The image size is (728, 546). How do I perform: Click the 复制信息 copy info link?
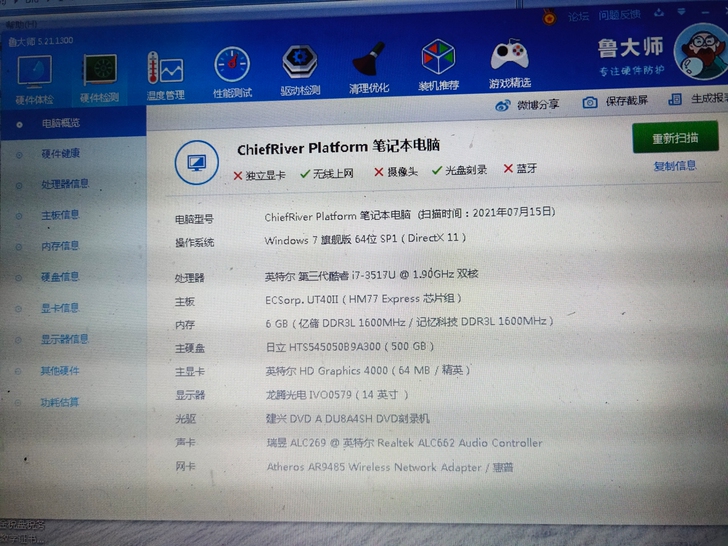point(675,166)
